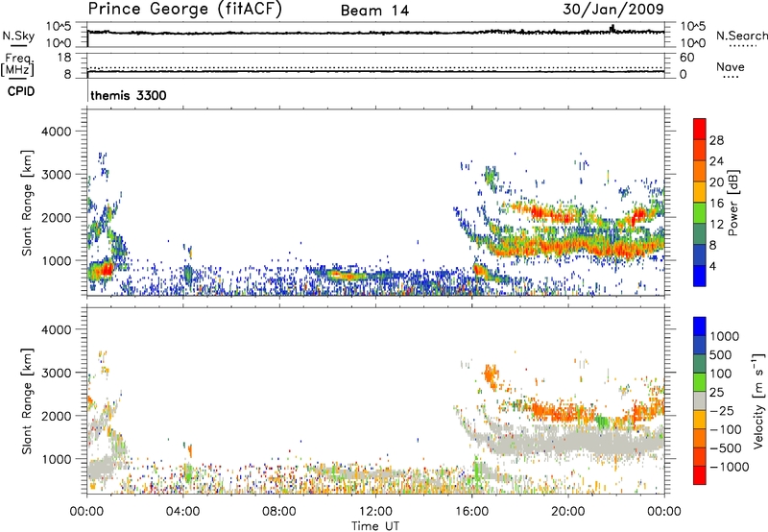Click the "18" tick on the frequency axis
The height and width of the screenshot is (532, 768).
(x=64, y=57)
